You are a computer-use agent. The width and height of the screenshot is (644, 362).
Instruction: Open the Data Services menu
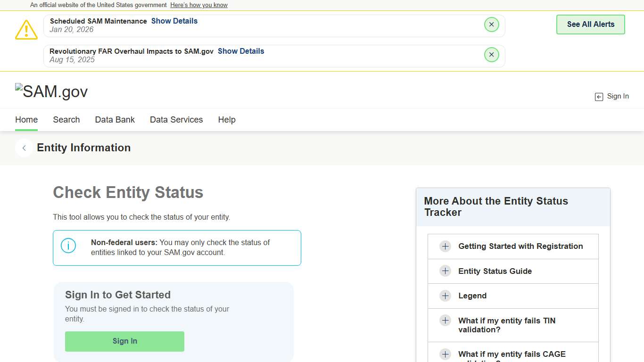pyautogui.click(x=176, y=120)
